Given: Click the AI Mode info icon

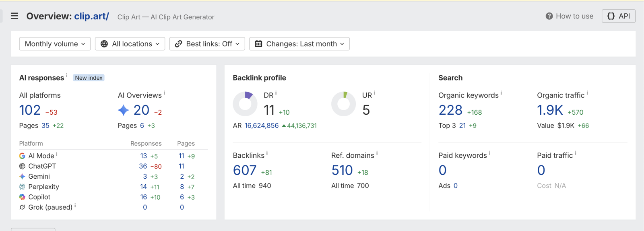Looking at the screenshot, I should click(57, 154).
